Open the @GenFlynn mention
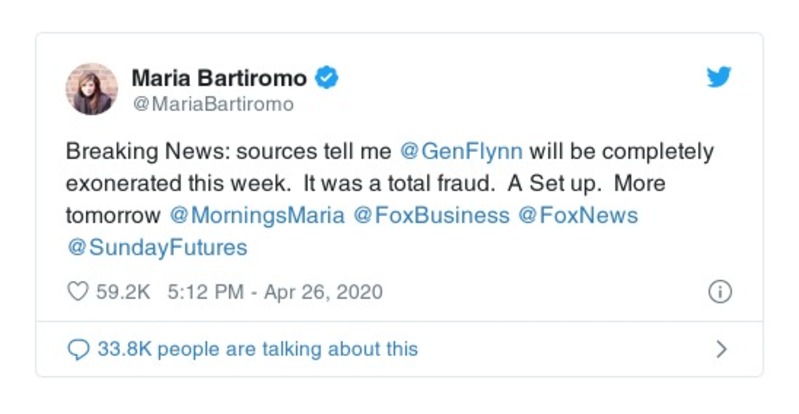Viewport: 799px width, 414px height. [460, 152]
